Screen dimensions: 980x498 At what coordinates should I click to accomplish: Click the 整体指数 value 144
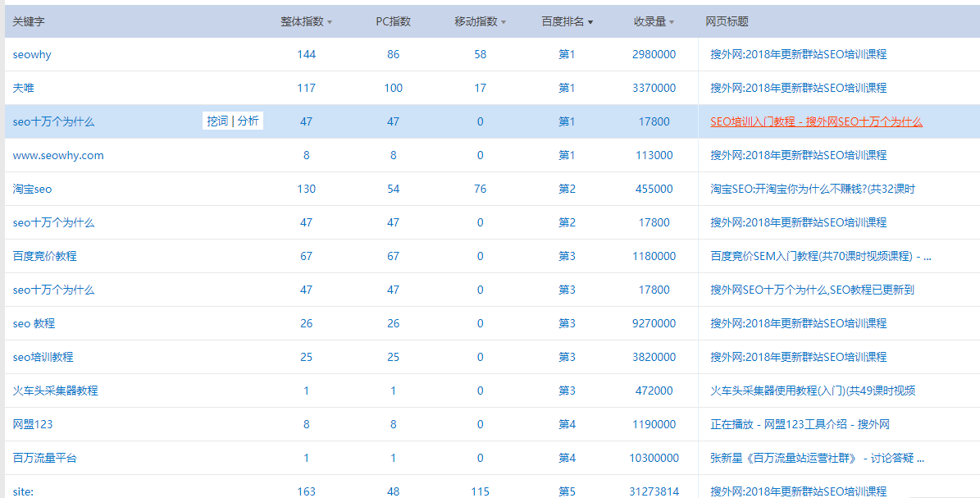(x=306, y=54)
